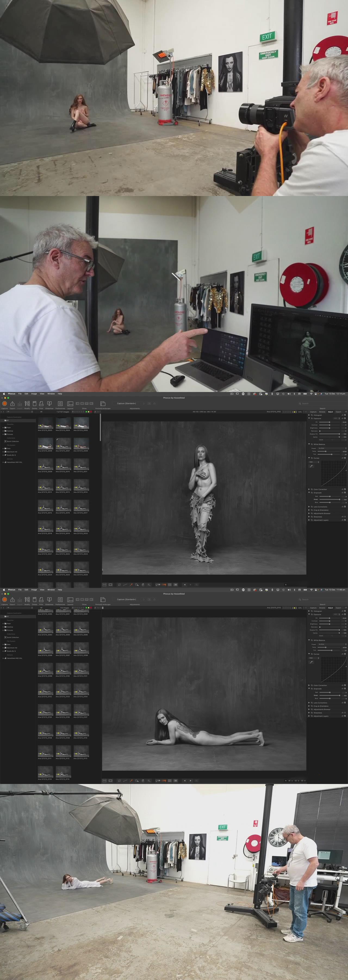The image size is (348, 980).
Task: Switch to Capture tab in 11:48 am window
Action: click(x=313, y=608)
